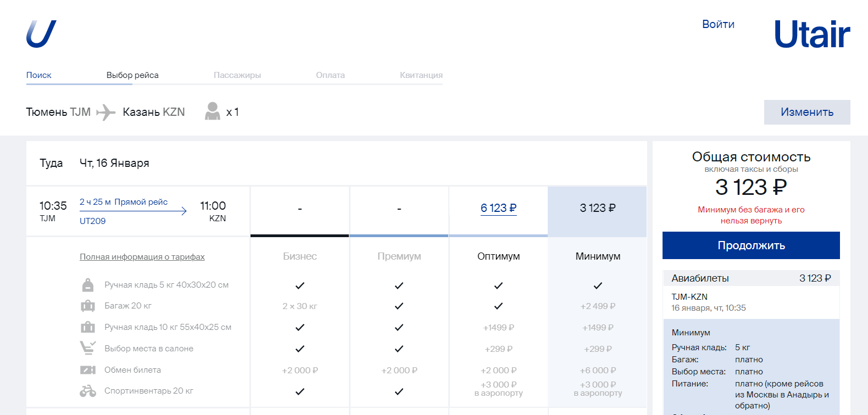Select the Оптимум fare at 6 123 ₽

(498, 208)
